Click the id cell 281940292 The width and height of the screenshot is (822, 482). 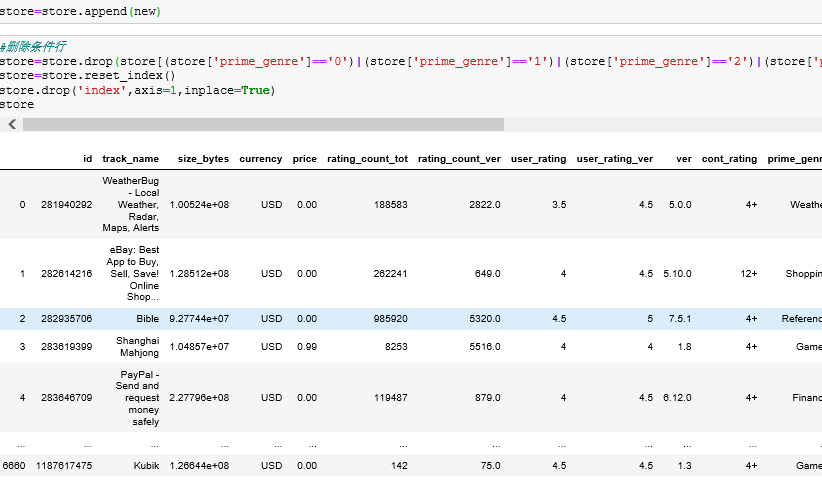coord(67,205)
